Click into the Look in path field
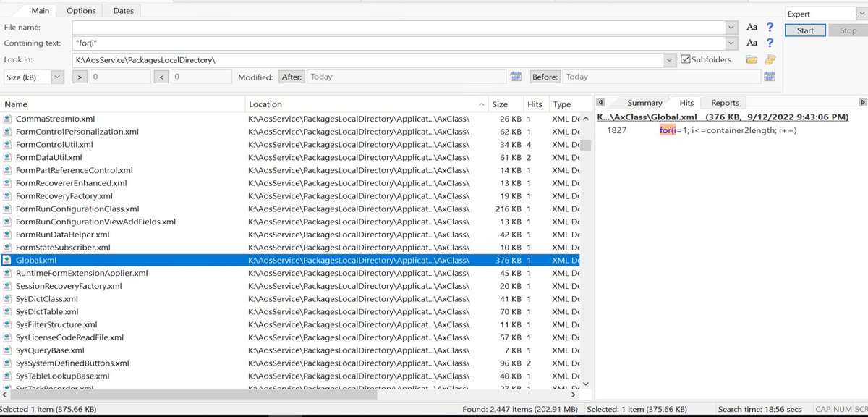The width and height of the screenshot is (868, 417). pyautogui.click(x=369, y=60)
